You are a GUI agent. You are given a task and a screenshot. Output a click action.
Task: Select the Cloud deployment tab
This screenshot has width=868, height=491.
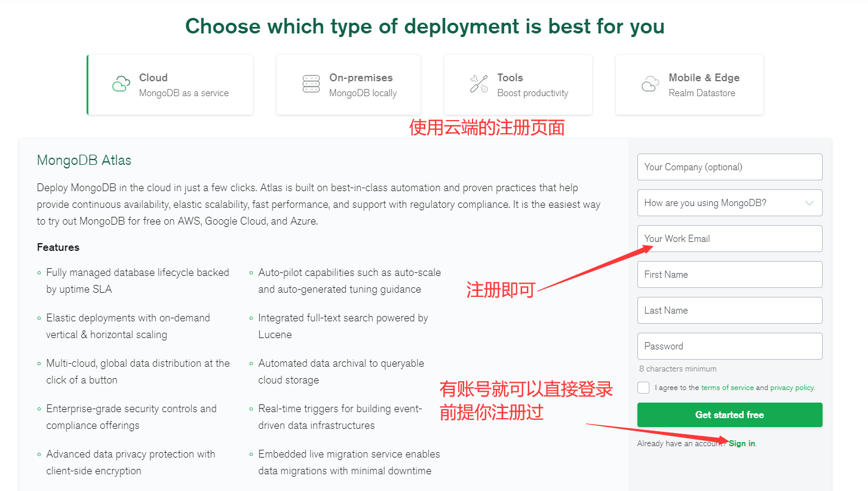(x=170, y=85)
